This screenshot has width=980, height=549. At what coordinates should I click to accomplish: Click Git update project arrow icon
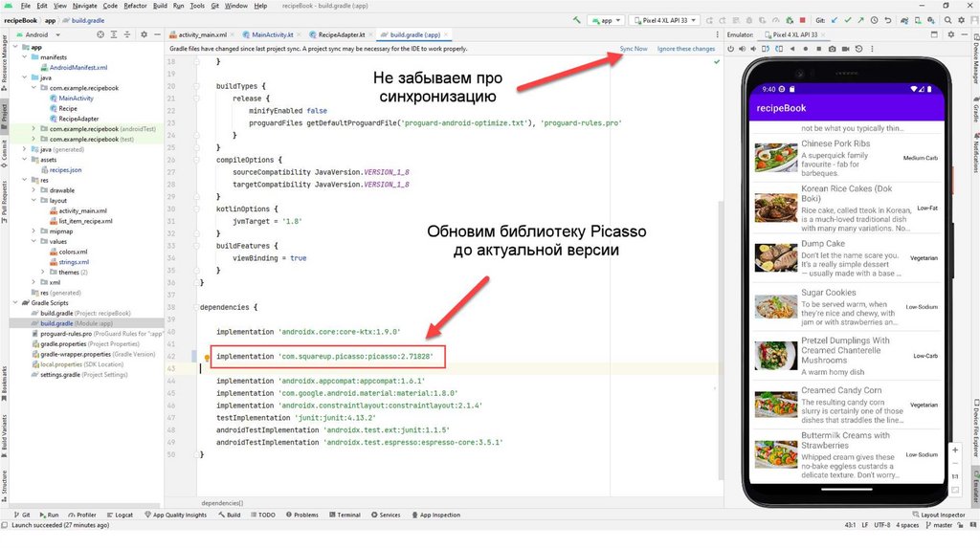point(835,19)
